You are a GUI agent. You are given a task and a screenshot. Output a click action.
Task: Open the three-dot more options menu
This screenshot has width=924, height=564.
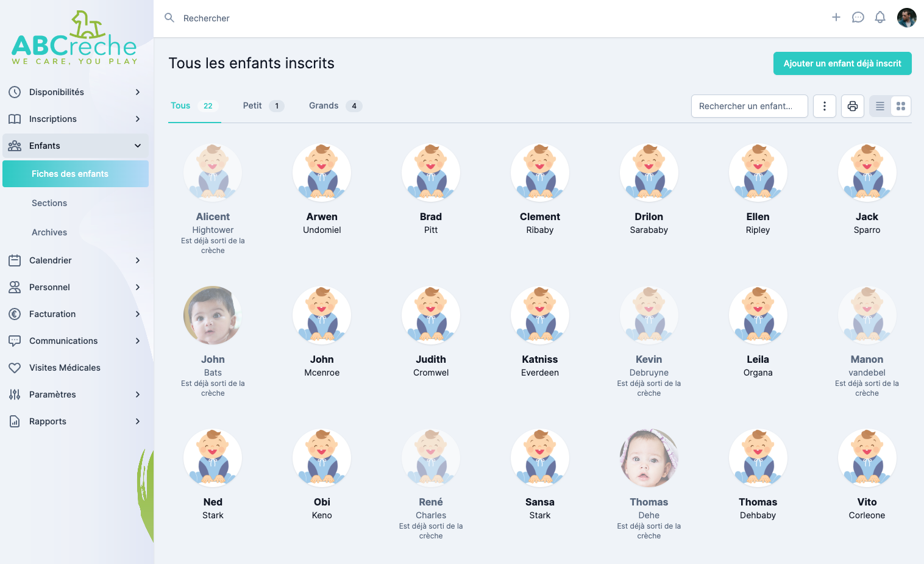point(825,106)
